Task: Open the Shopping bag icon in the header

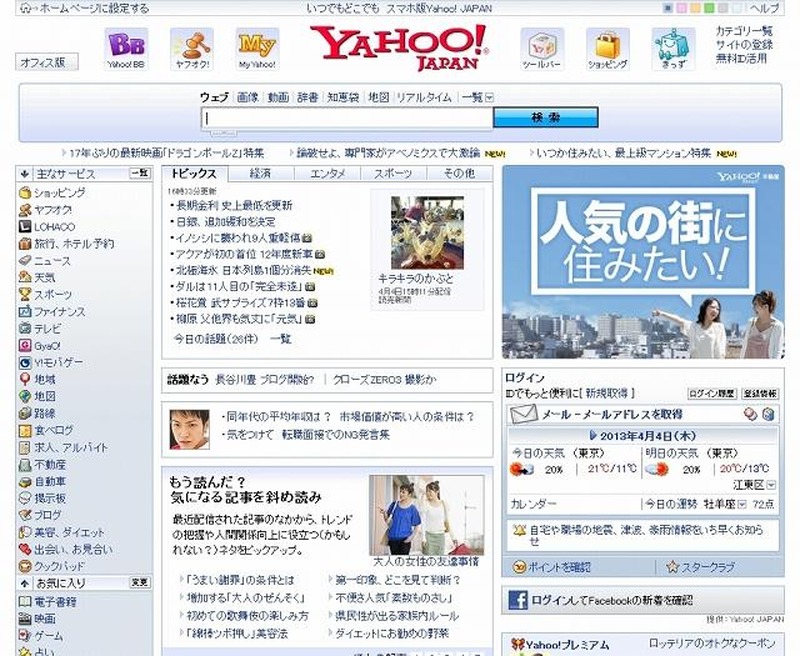Action: 607,44
